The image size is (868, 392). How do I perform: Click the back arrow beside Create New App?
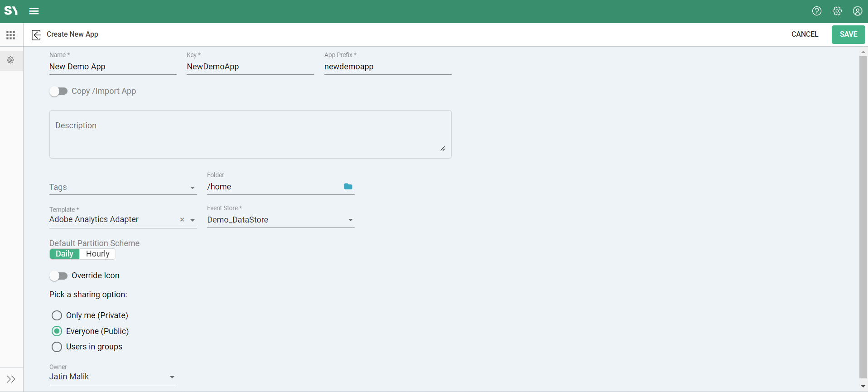click(36, 35)
